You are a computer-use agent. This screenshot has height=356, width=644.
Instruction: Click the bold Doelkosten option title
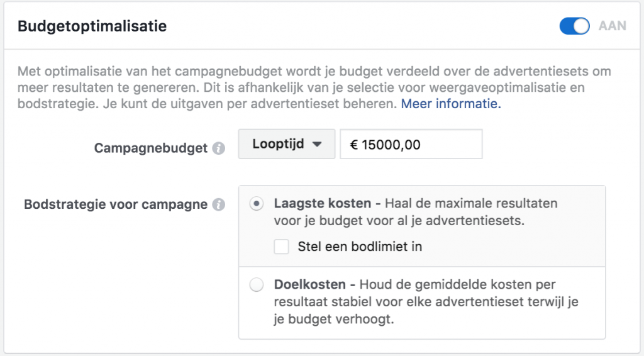tap(309, 284)
